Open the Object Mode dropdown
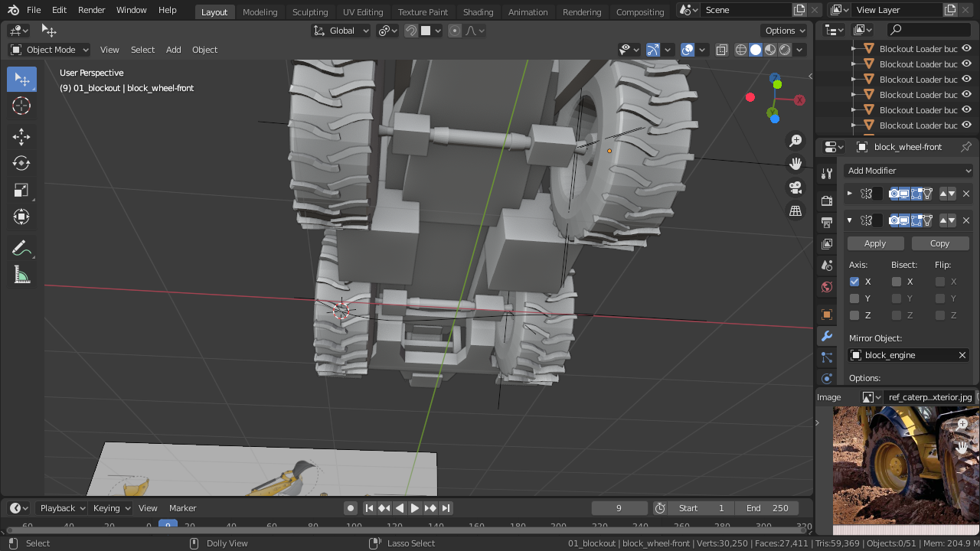980x551 pixels. pyautogui.click(x=50, y=50)
